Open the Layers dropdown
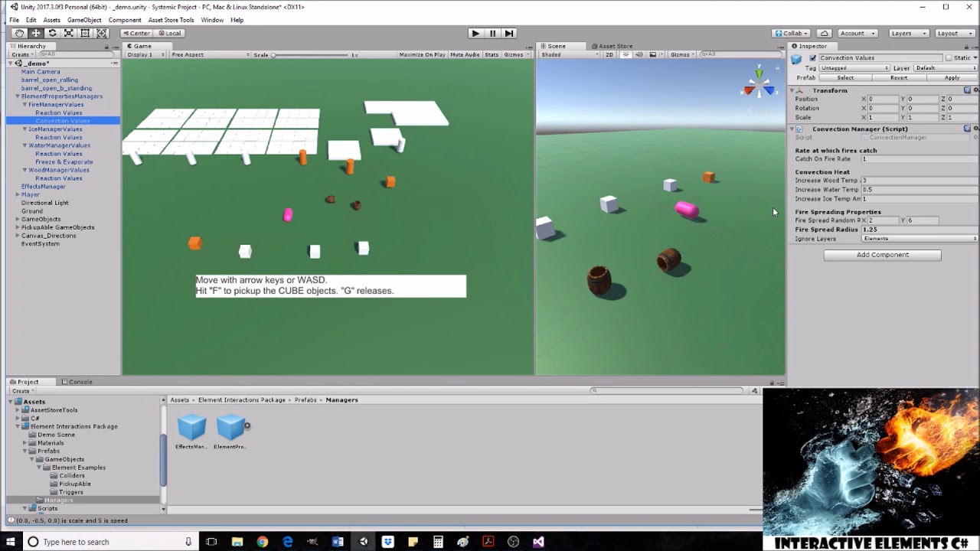 coord(910,33)
